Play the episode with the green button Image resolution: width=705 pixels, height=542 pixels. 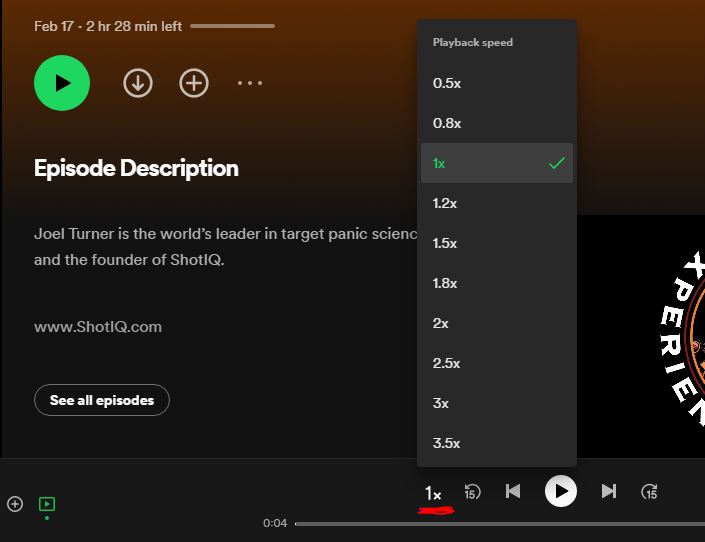(x=62, y=83)
